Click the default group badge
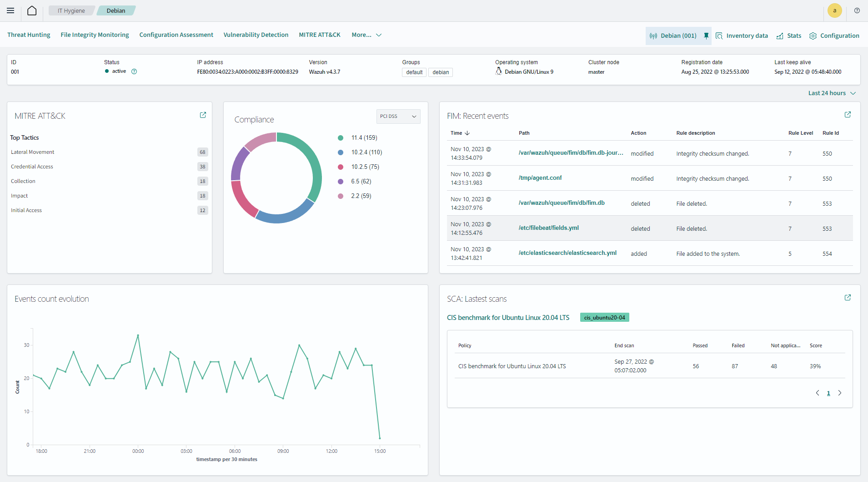 (414, 72)
